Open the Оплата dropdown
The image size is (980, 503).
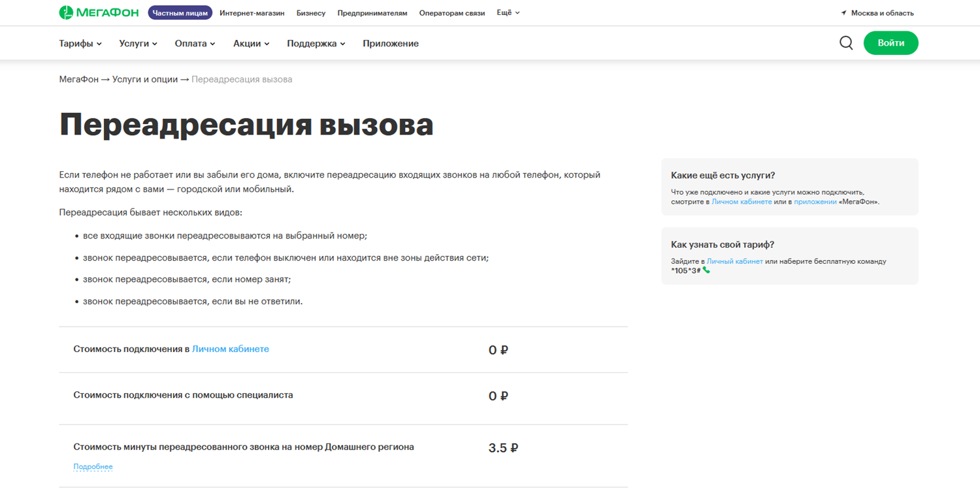pyautogui.click(x=195, y=44)
